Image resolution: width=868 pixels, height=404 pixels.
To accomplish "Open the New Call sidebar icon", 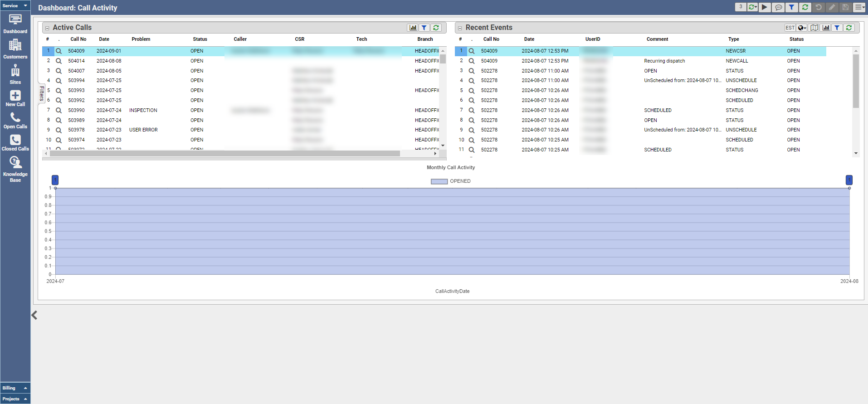I will pos(15,98).
